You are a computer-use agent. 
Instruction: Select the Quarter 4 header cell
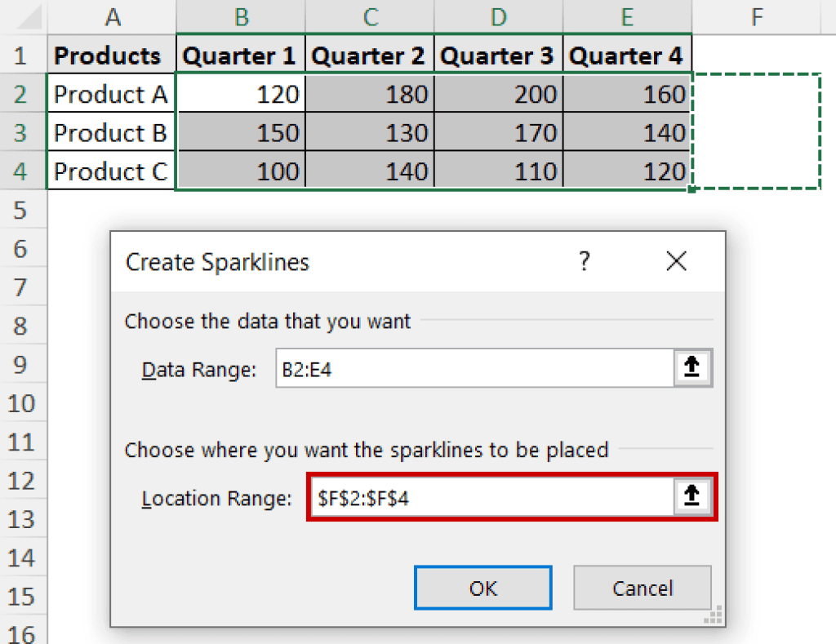point(627,55)
